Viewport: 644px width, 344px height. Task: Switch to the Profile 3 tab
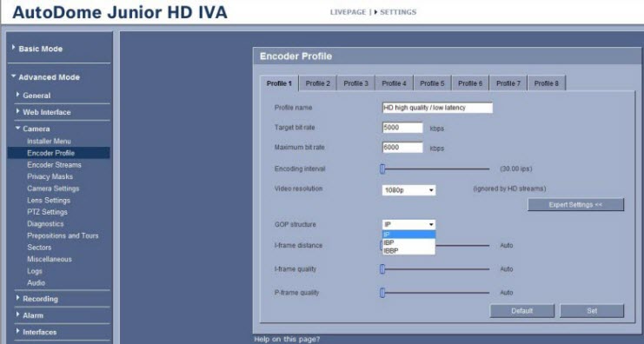pos(355,83)
